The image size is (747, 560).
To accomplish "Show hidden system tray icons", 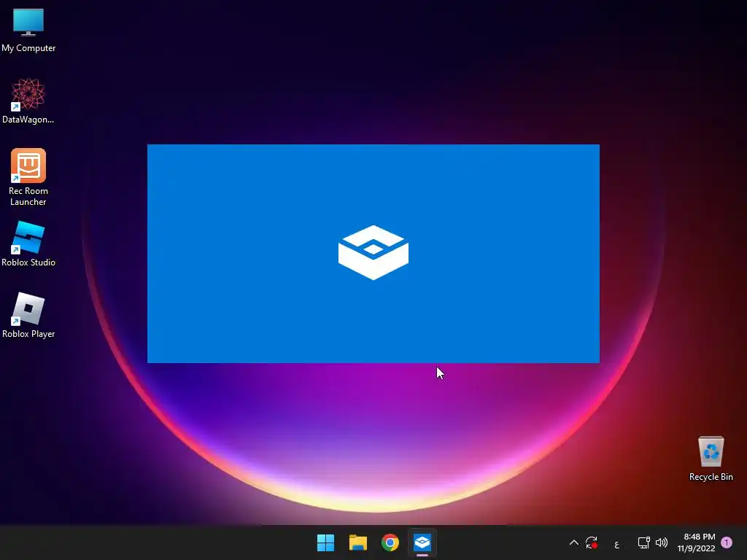I will pyautogui.click(x=574, y=542).
